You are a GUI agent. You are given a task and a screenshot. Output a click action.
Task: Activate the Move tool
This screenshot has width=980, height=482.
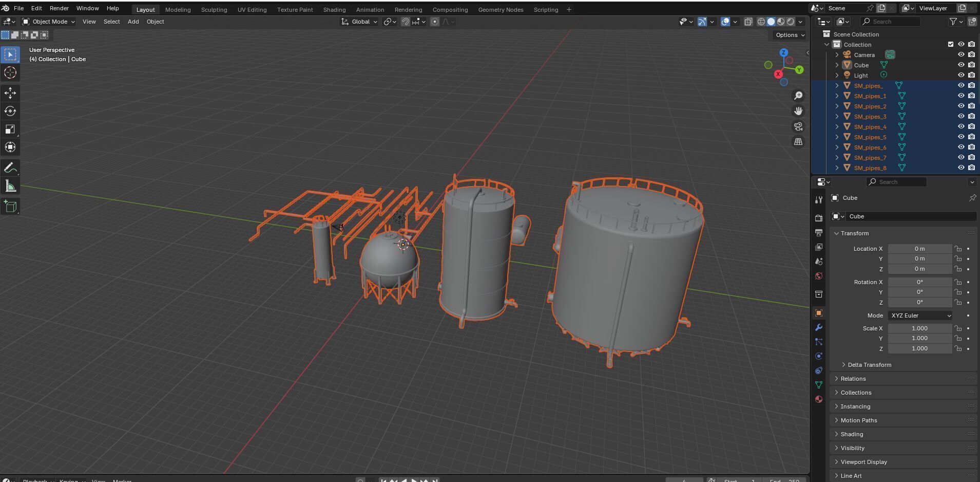10,92
